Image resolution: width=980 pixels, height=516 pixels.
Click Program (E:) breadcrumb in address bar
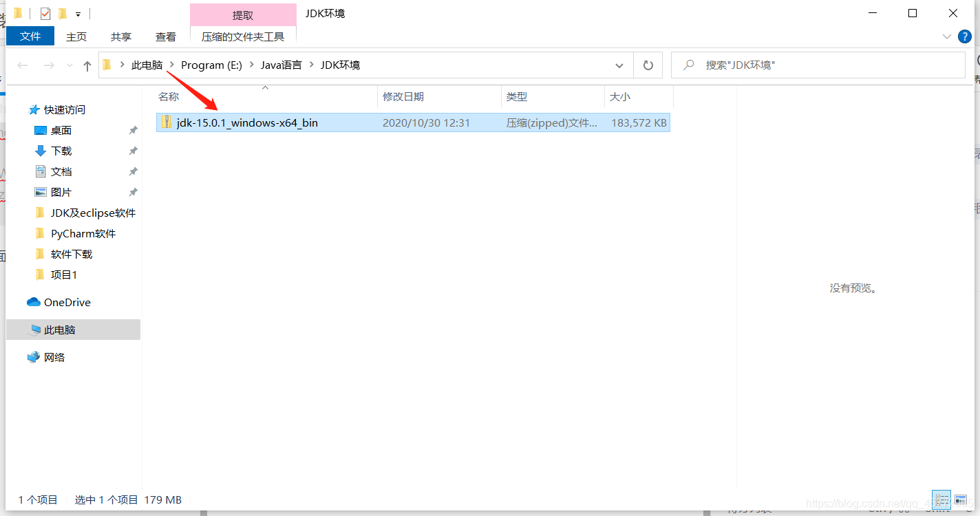(x=211, y=65)
